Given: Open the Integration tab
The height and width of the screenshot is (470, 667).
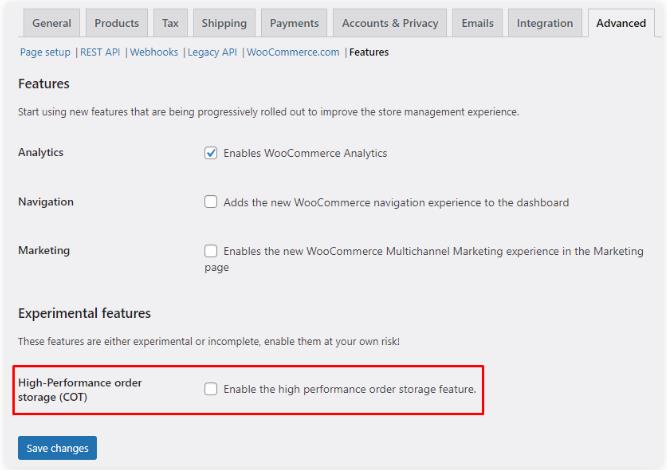Looking at the screenshot, I should (545, 23).
